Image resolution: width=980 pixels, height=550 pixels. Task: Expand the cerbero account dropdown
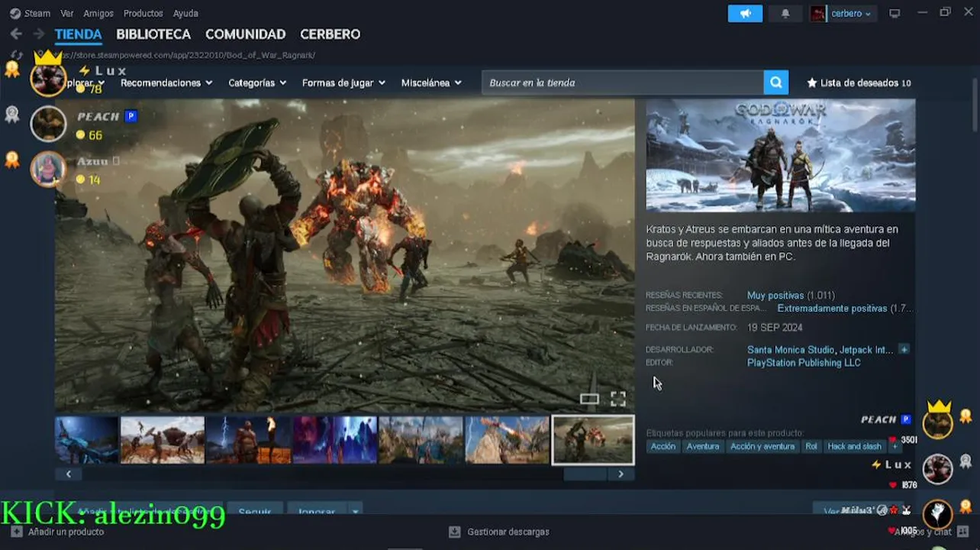point(851,14)
